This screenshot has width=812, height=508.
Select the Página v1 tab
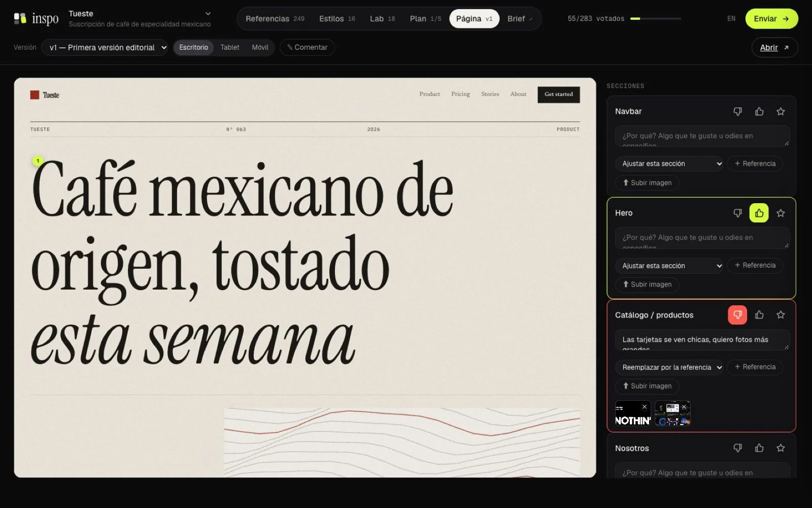coord(474,19)
